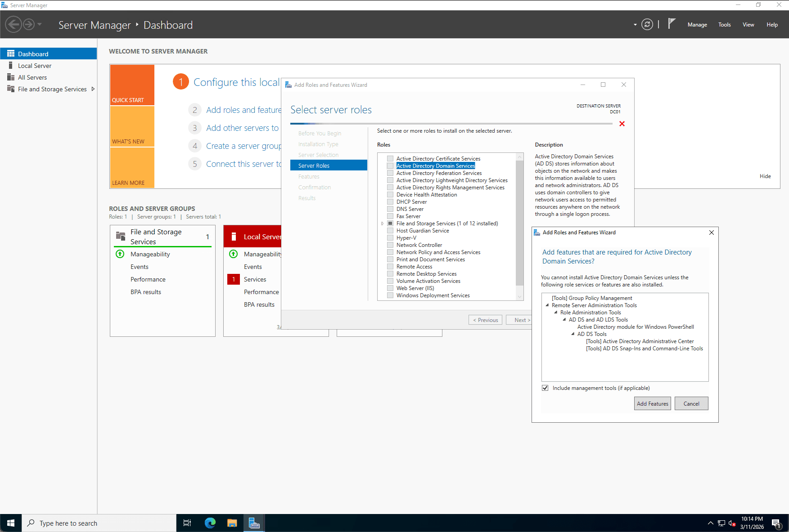Image resolution: width=789 pixels, height=532 pixels.
Task: Show hidden system tray icons
Action: tap(710, 523)
